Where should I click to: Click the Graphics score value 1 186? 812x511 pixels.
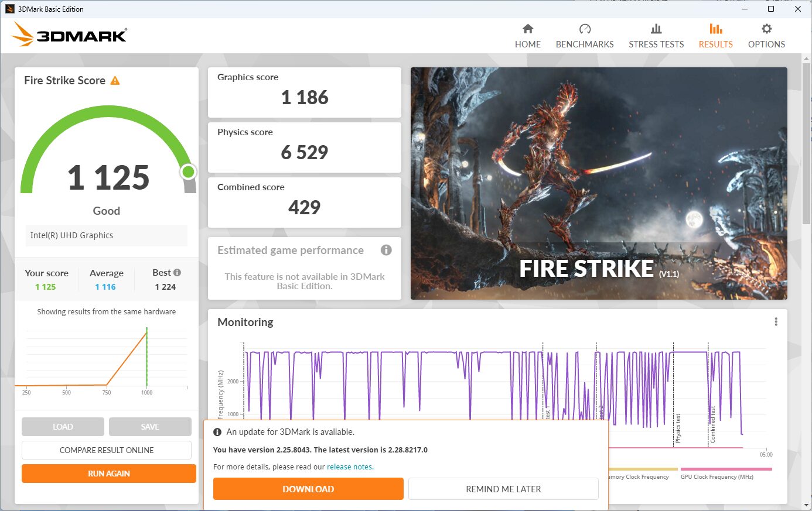tap(305, 97)
